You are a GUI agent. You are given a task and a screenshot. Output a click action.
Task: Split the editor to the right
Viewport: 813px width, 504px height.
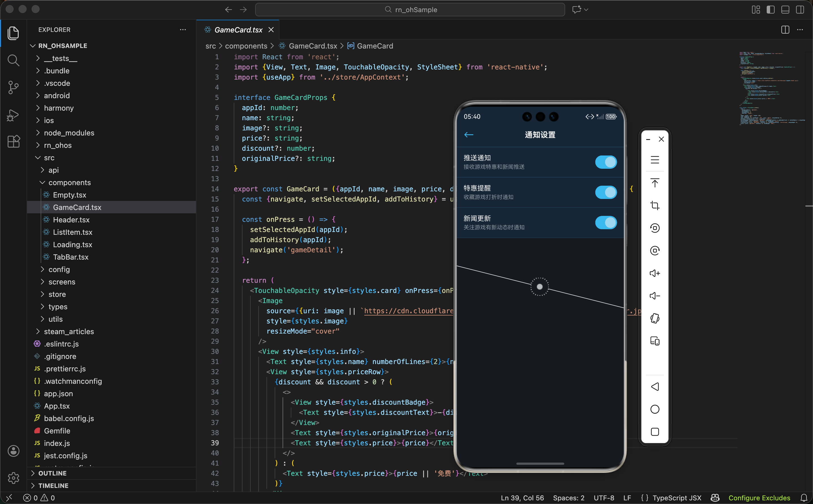pos(785,30)
